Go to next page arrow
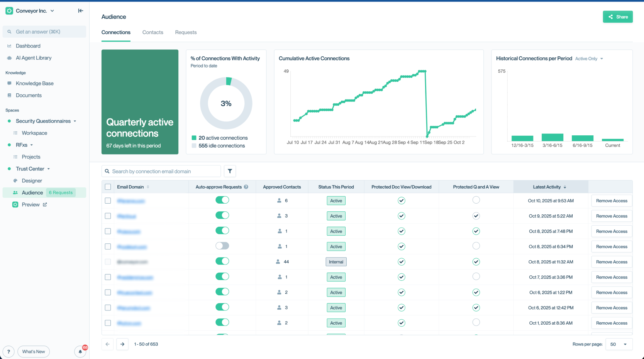The image size is (644, 359). 122,344
